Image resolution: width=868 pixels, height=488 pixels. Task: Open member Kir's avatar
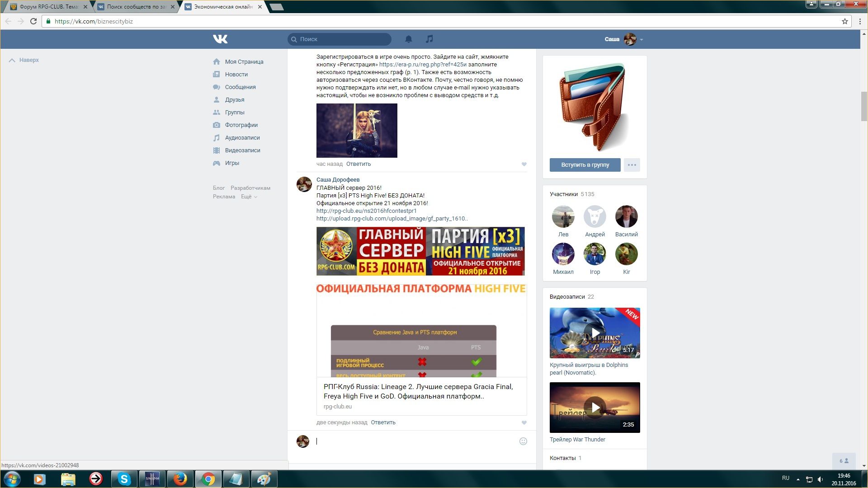[627, 254]
